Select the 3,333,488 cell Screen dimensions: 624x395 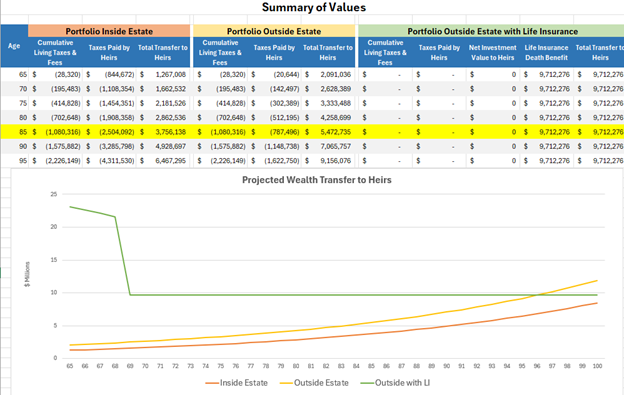(328, 103)
